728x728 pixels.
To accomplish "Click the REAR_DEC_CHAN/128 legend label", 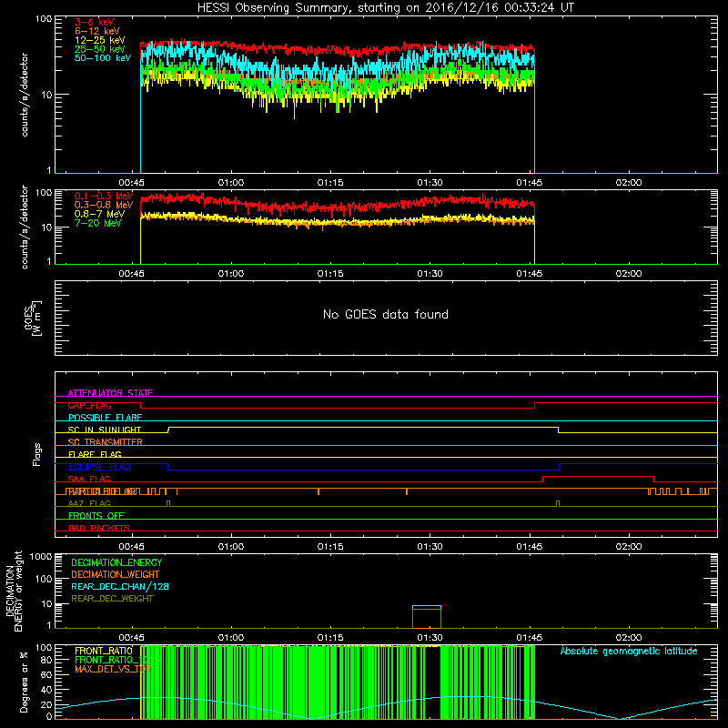I will click(x=120, y=586).
